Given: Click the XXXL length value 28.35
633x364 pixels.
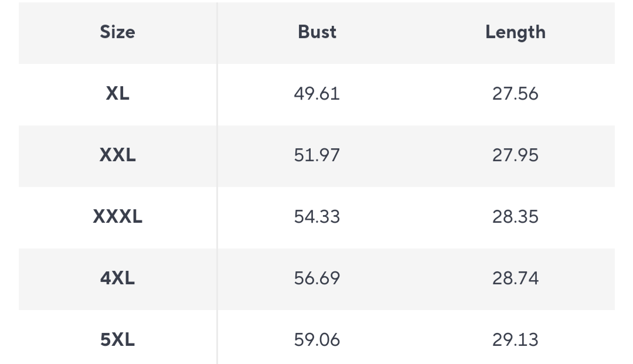Looking at the screenshot, I should pyautogui.click(x=515, y=217).
